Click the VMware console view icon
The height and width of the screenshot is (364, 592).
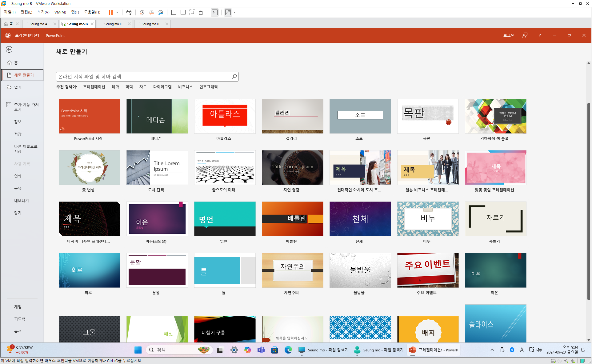click(x=215, y=12)
